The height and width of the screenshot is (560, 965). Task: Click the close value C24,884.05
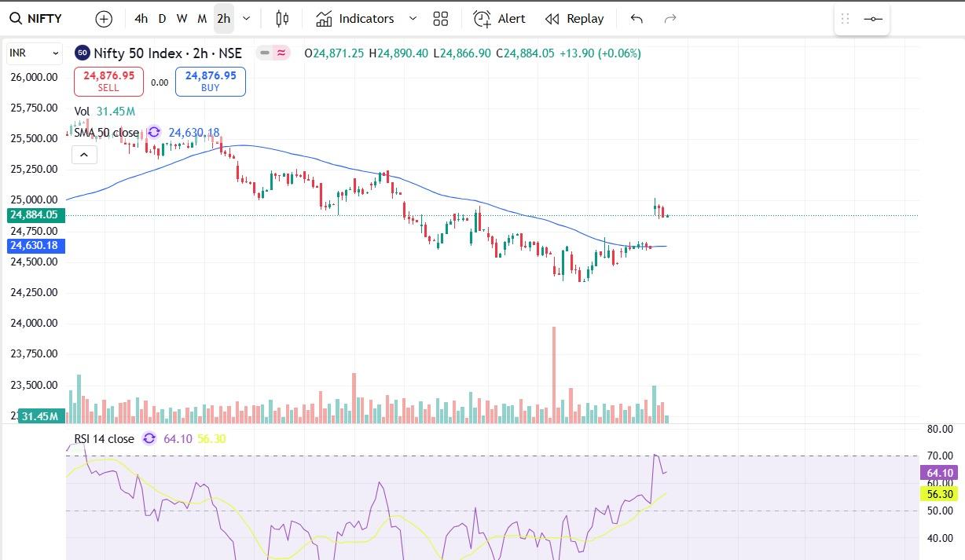[525, 53]
